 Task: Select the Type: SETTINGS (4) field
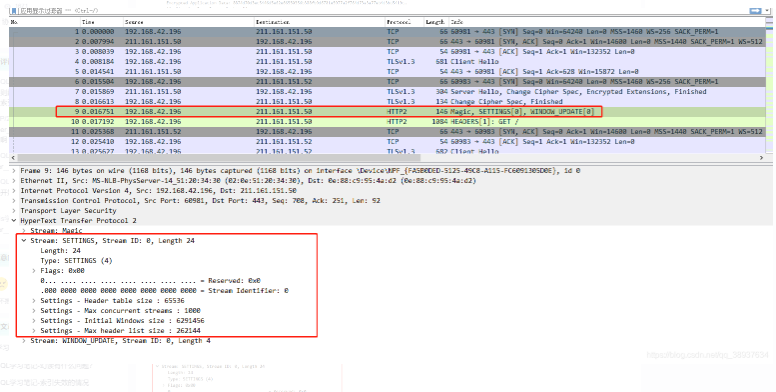[76, 260]
